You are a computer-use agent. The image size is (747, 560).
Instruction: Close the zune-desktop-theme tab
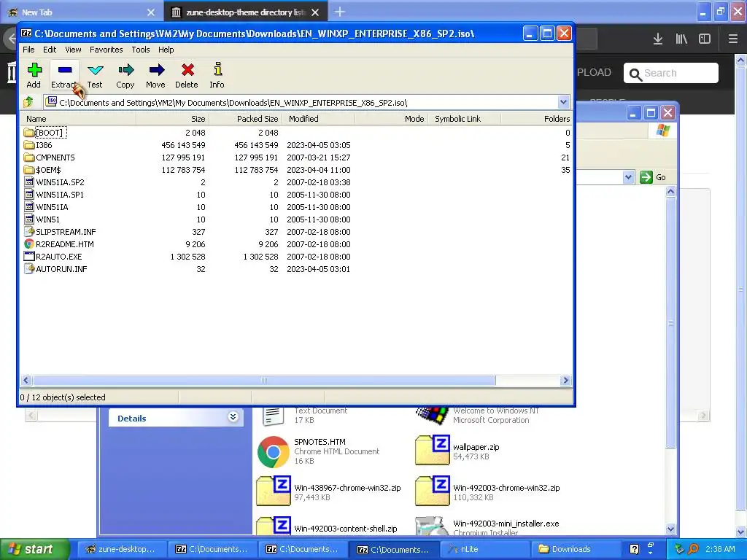[315, 12]
